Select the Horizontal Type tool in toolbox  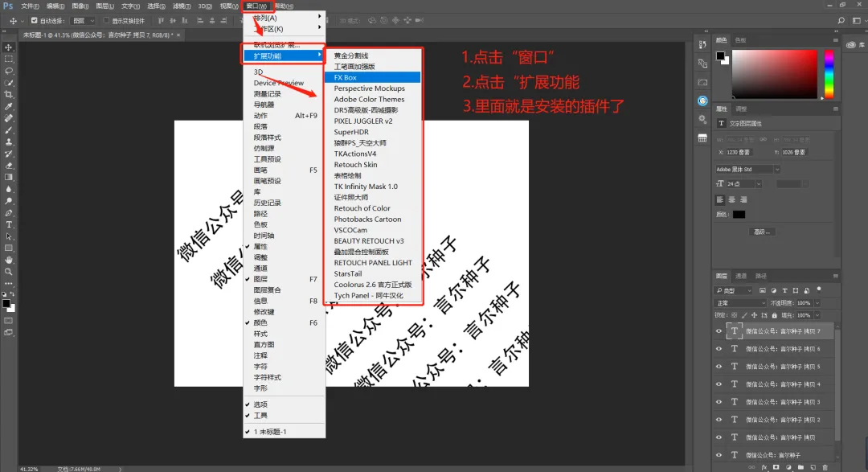pos(8,225)
